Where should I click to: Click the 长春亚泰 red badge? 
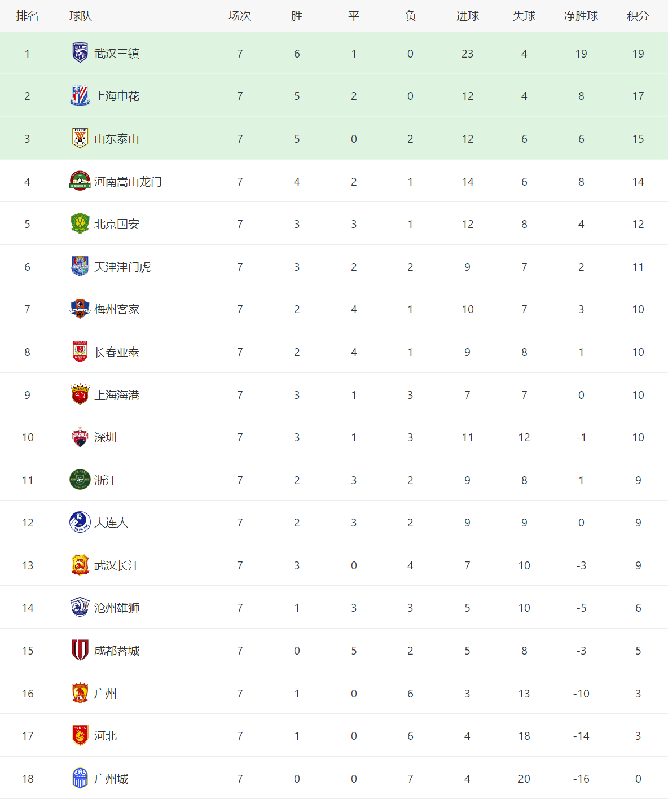[x=80, y=352]
